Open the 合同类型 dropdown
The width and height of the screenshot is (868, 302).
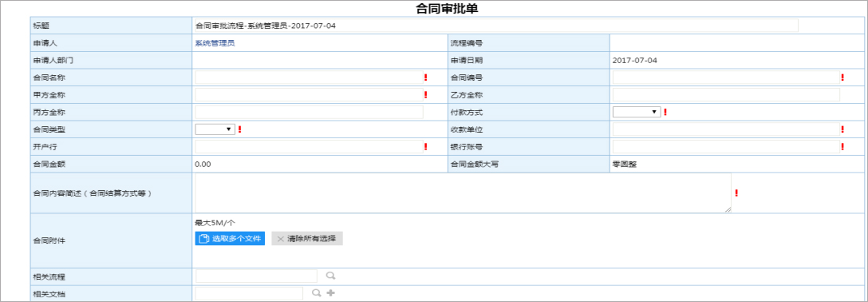[x=215, y=129]
